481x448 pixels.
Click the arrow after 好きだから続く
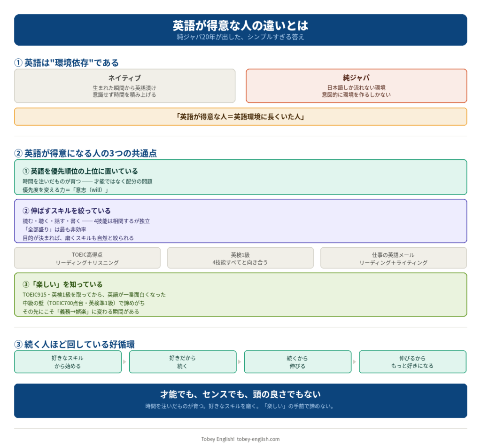tap(240, 362)
